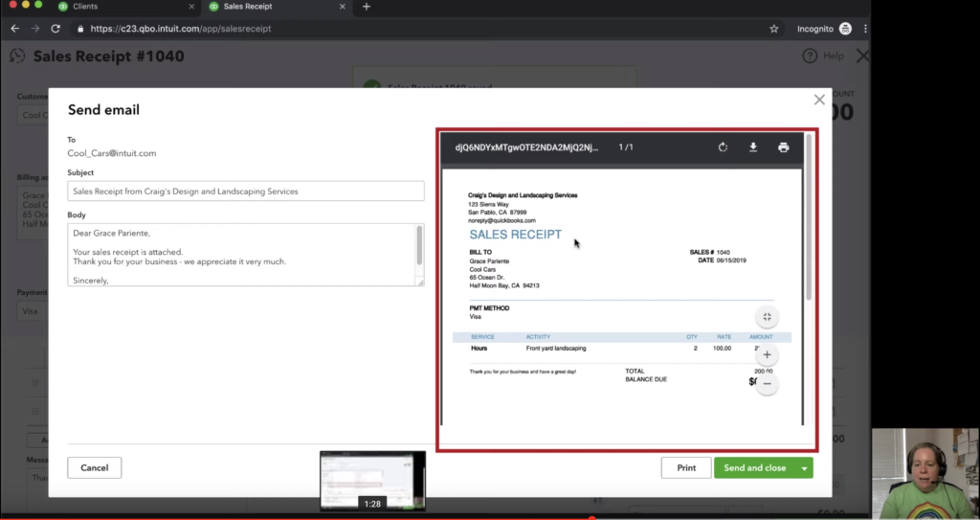
Task: Click the Send email dialog heading
Action: point(103,110)
